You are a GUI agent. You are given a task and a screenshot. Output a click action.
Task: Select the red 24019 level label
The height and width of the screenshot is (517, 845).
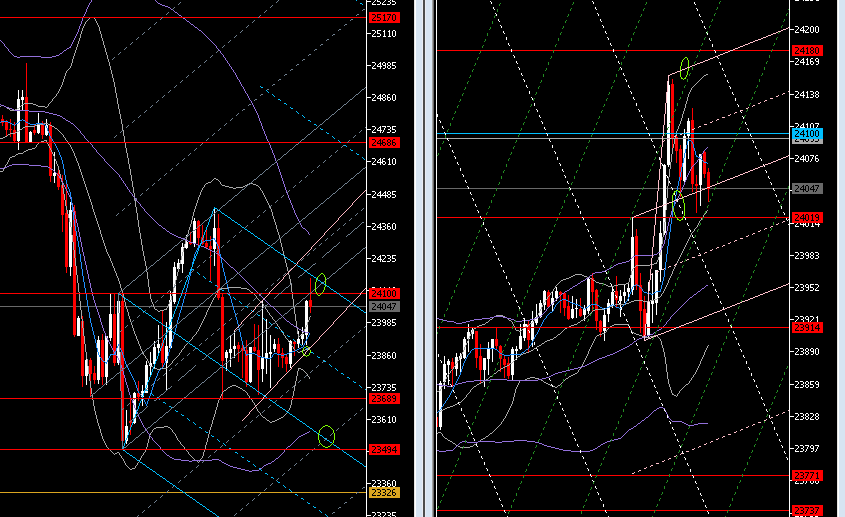point(807,218)
